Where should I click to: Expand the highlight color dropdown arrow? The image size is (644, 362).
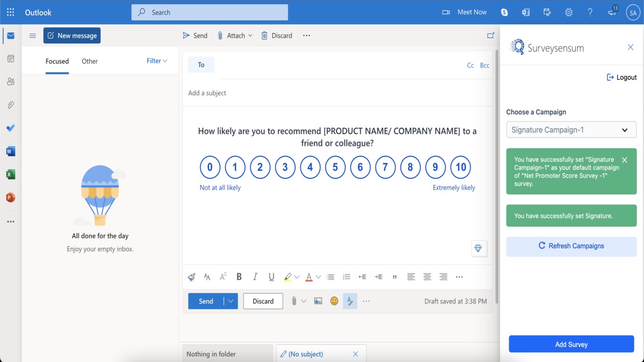pos(297,277)
